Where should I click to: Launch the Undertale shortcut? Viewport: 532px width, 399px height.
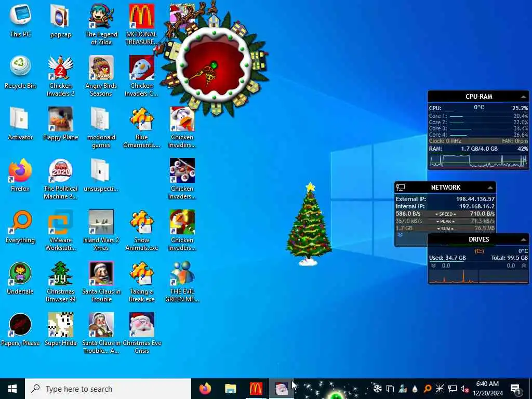[20, 278]
